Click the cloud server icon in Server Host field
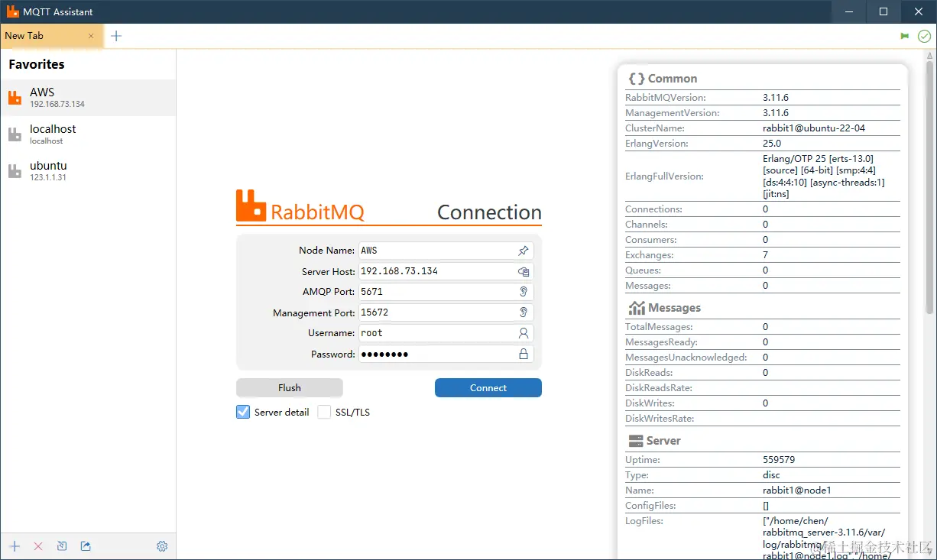The width and height of the screenshot is (937, 560). tap(524, 271)
